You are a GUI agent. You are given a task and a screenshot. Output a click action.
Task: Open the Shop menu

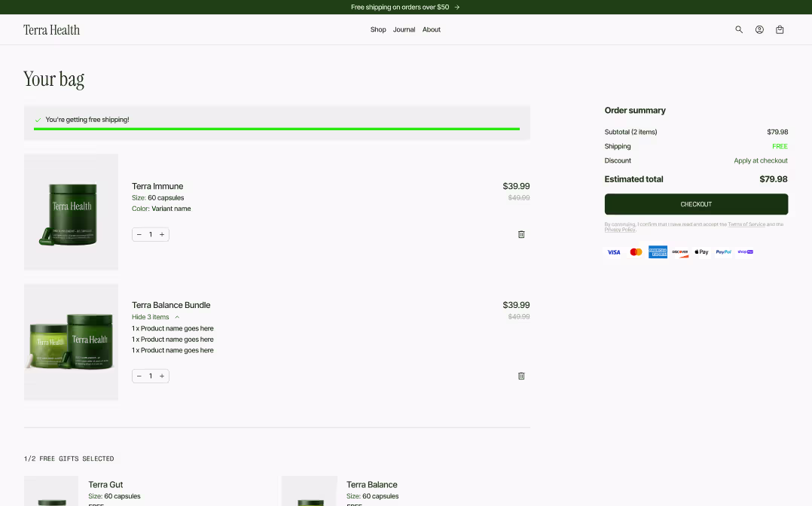377,29
